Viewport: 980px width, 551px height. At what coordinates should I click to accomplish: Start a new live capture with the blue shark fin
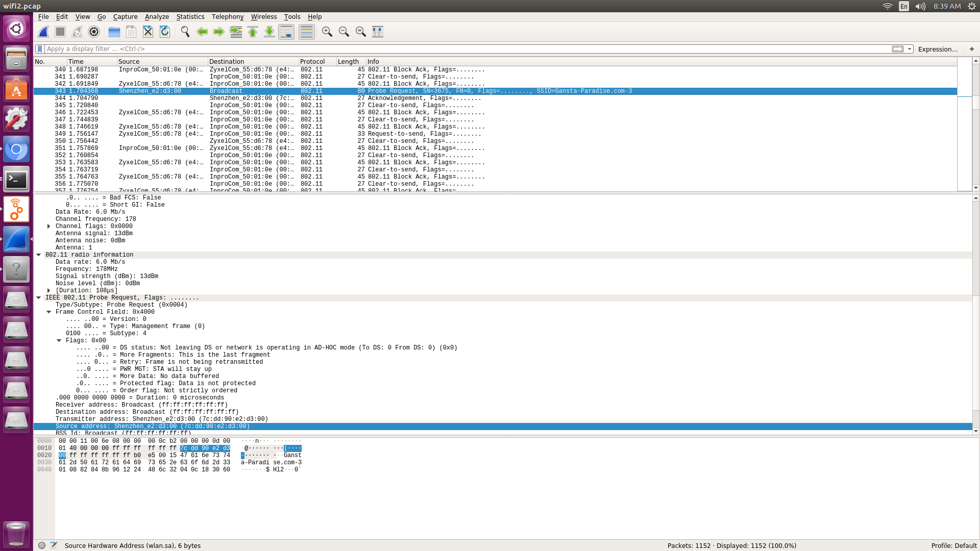[x=43, y=31]
